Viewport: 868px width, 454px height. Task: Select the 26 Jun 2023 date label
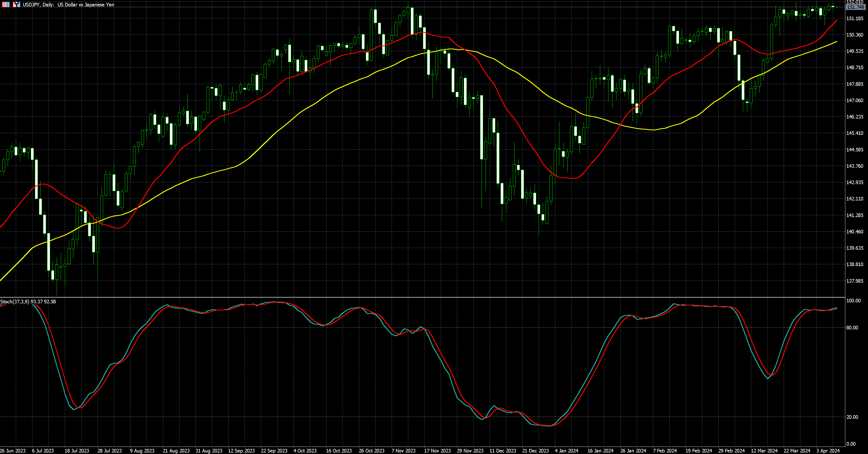point(13,451)
